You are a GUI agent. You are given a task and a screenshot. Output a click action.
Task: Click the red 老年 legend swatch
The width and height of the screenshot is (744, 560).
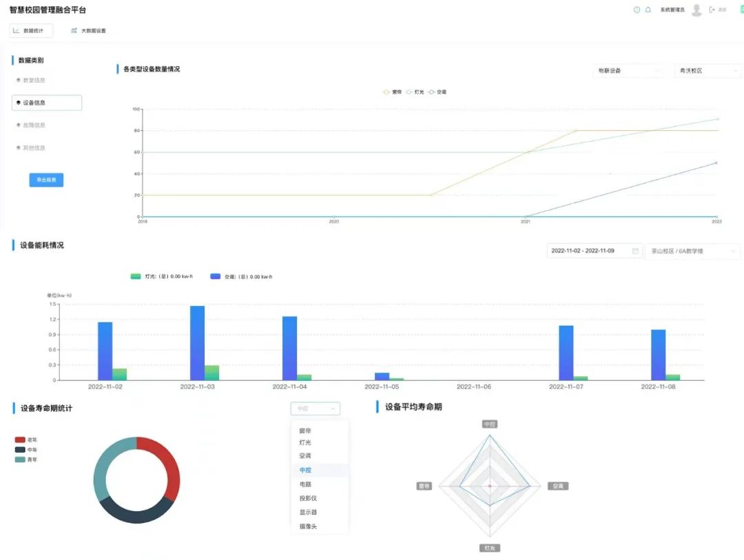[20, 439]
